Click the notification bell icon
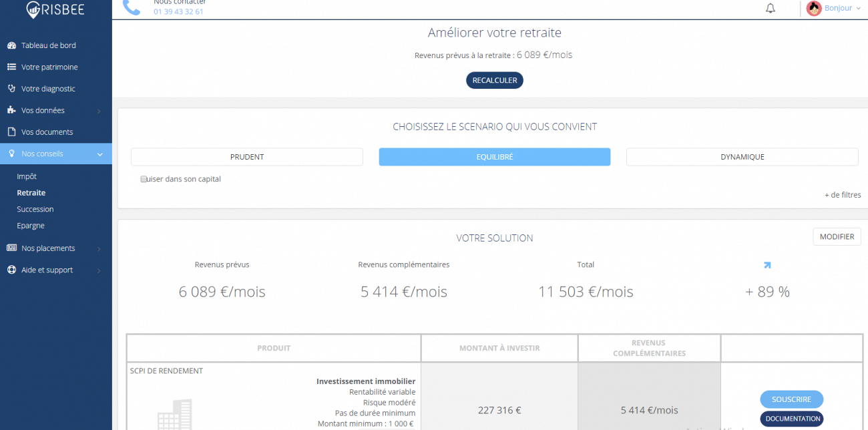This screenshot has height=430, width=868. click(x=770, y=8)
